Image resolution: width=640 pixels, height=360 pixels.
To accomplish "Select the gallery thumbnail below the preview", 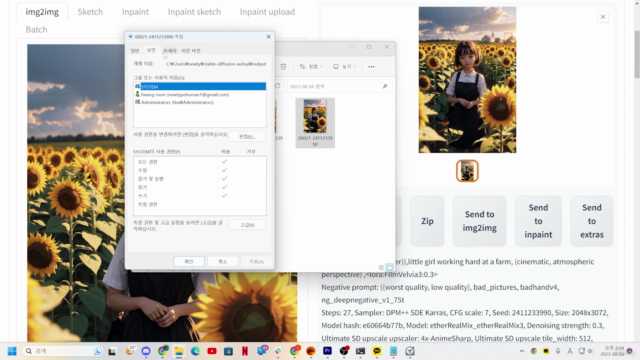I will 467,171.
